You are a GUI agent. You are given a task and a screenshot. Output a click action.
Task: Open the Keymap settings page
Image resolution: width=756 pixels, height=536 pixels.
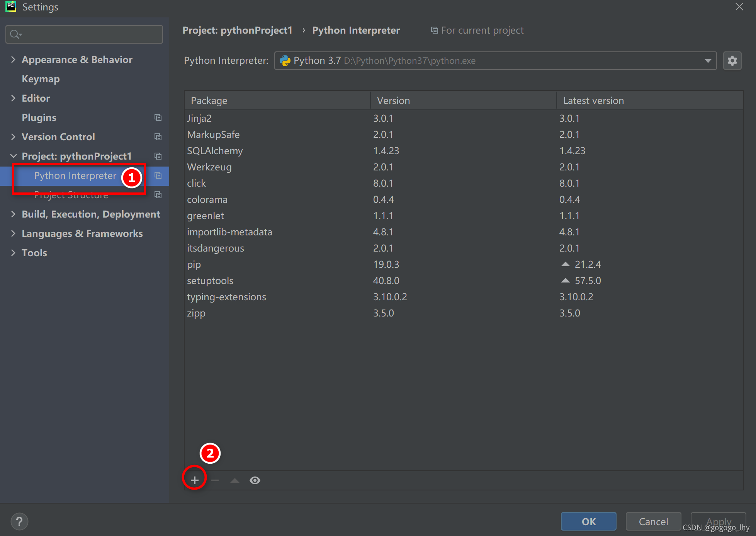pos(41,78)
